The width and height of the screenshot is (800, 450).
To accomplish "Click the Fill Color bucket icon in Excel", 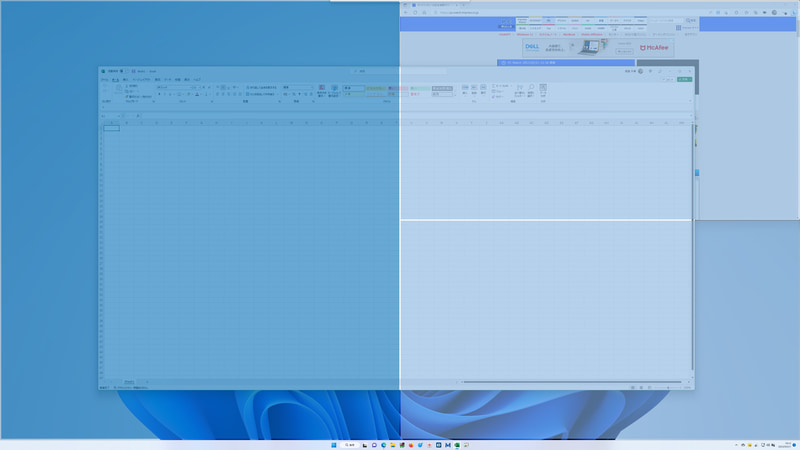I will pyautogui.click(x=189, y=94).
